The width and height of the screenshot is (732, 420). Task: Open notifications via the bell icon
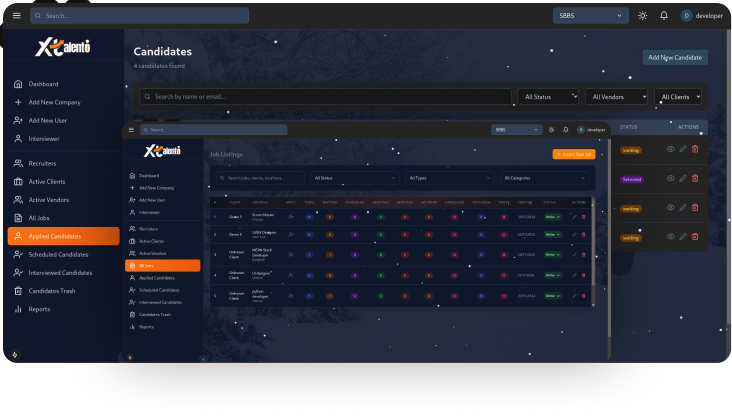pyautogui.click(x=664, y=16)
